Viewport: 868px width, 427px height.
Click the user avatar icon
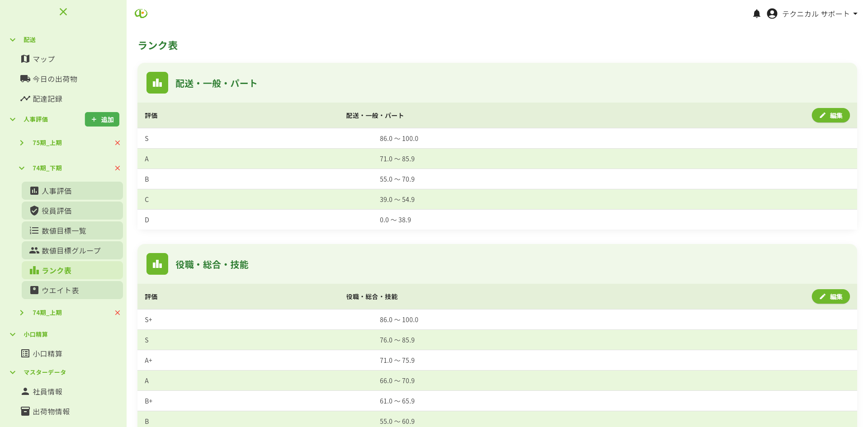pos(772,14)
